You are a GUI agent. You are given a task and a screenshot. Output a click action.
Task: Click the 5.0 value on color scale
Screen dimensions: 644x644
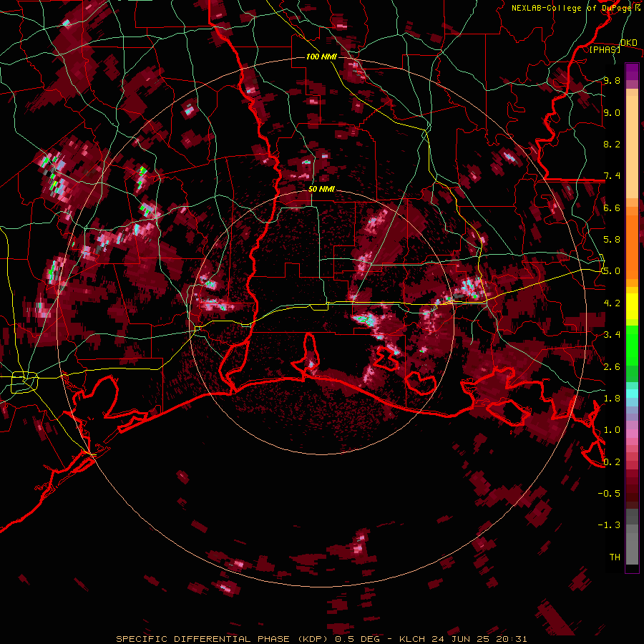click(612, 271)
